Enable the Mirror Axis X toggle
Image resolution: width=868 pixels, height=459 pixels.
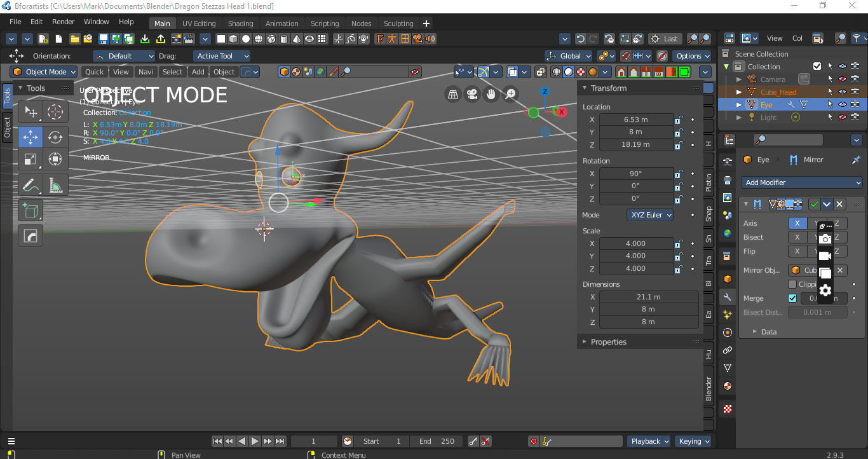(x=797, y=223)
